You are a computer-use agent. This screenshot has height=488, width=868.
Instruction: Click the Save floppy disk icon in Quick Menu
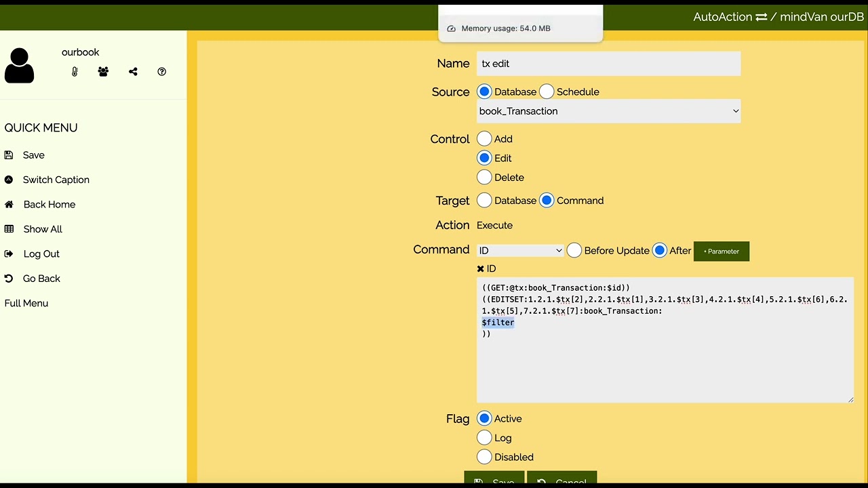click(x=9, y=155)
